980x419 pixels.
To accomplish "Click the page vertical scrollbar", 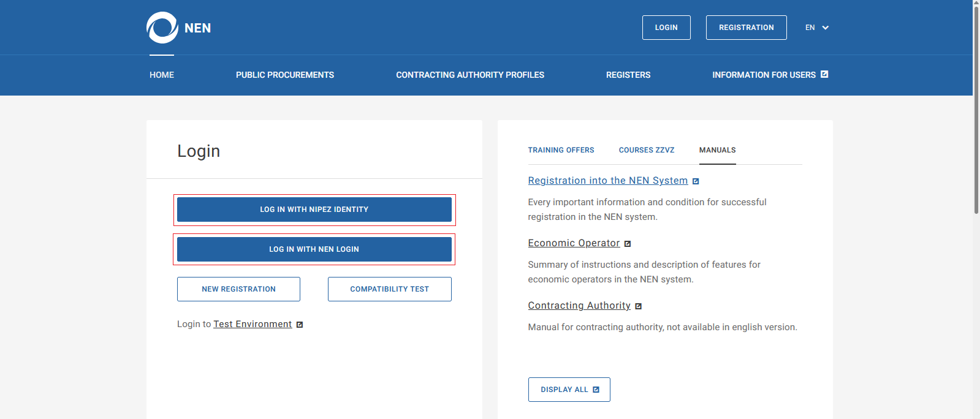I will tap(976, 110).
